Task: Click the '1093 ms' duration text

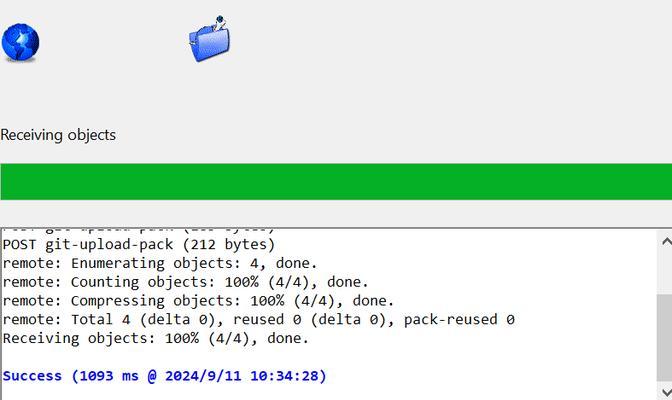Action: pyautogui.click(x=109, y=376)
